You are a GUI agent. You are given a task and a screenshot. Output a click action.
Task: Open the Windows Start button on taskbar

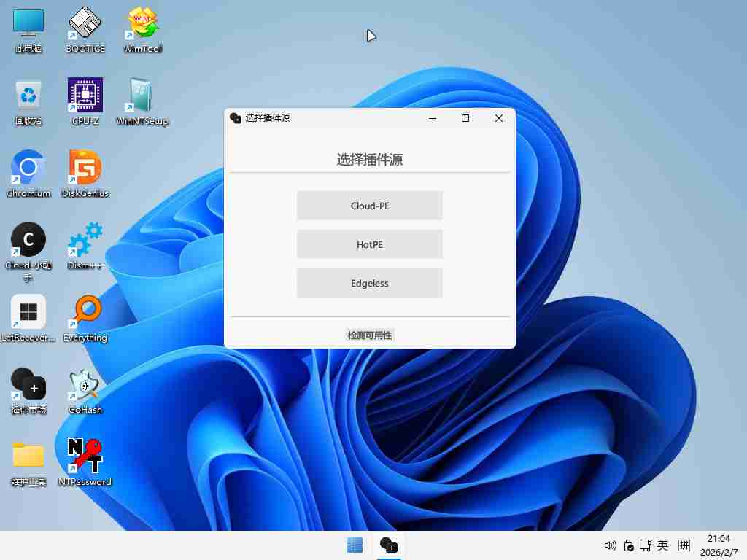coord(355,545)
